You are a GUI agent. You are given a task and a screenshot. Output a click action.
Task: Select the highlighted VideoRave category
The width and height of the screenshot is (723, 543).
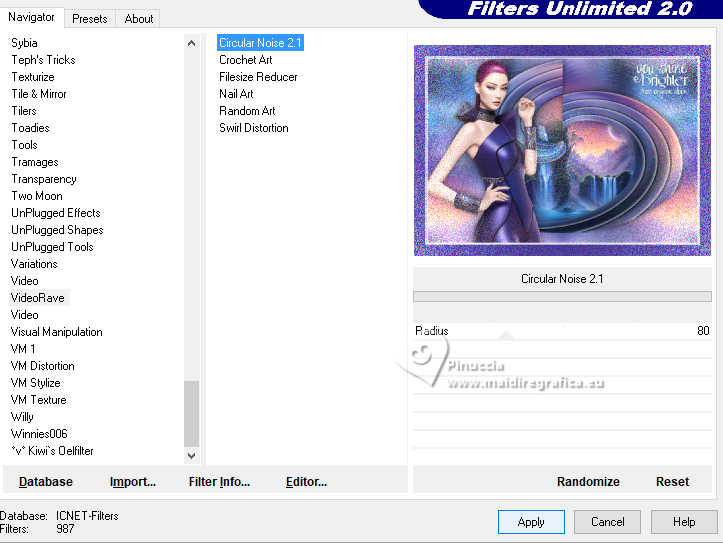pos(38,298)
